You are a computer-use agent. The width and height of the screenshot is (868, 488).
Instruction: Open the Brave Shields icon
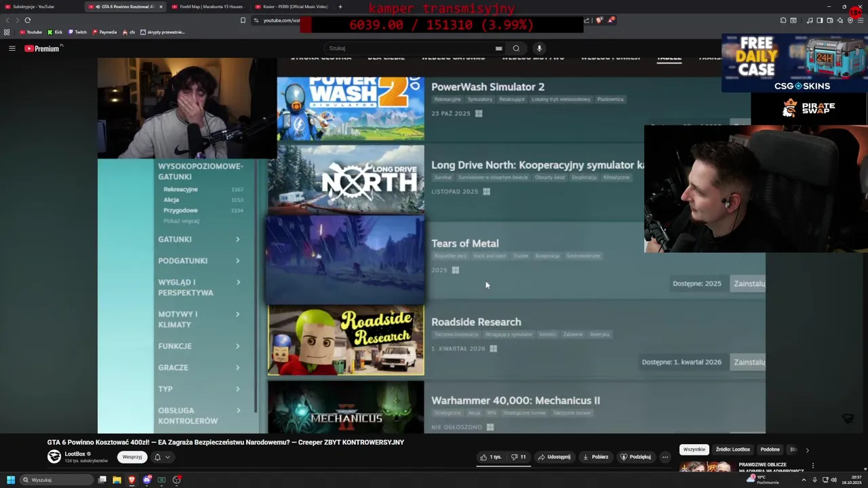(600, 20)
